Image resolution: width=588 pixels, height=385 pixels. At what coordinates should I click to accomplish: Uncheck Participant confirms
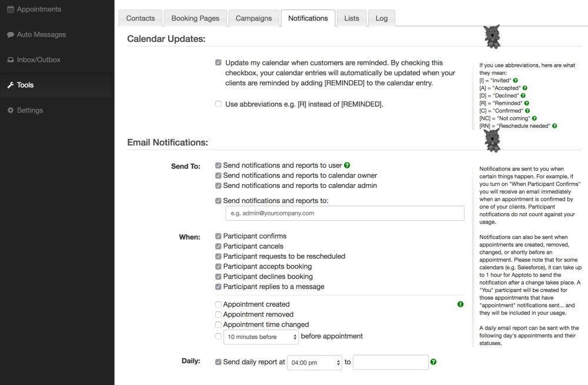click(218, 236)
